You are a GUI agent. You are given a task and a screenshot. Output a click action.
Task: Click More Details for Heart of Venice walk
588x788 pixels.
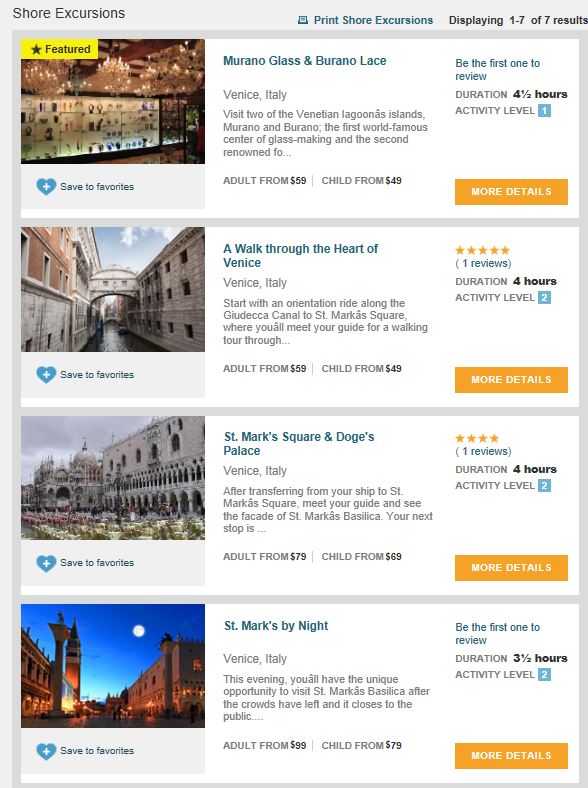click(511, 380)
